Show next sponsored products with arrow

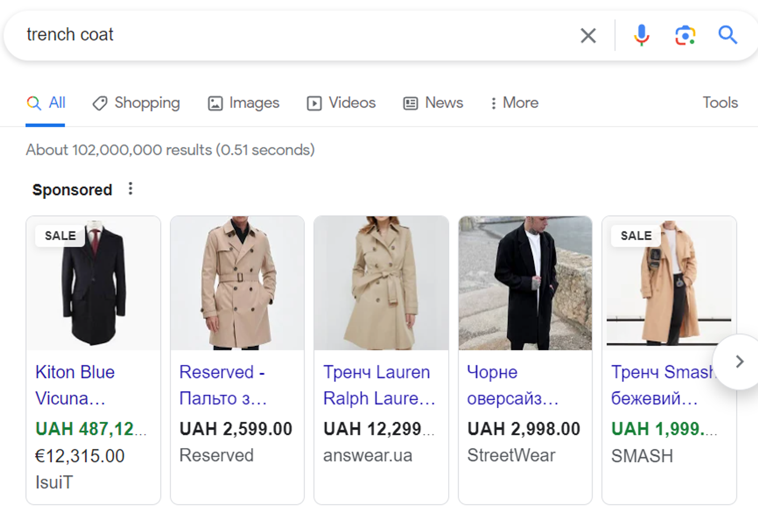pos(740,362)
